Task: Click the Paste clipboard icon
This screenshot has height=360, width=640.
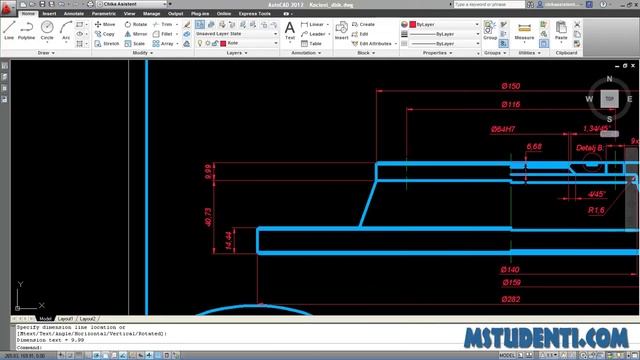Action: pyautogui.click(x=561, y=31)
